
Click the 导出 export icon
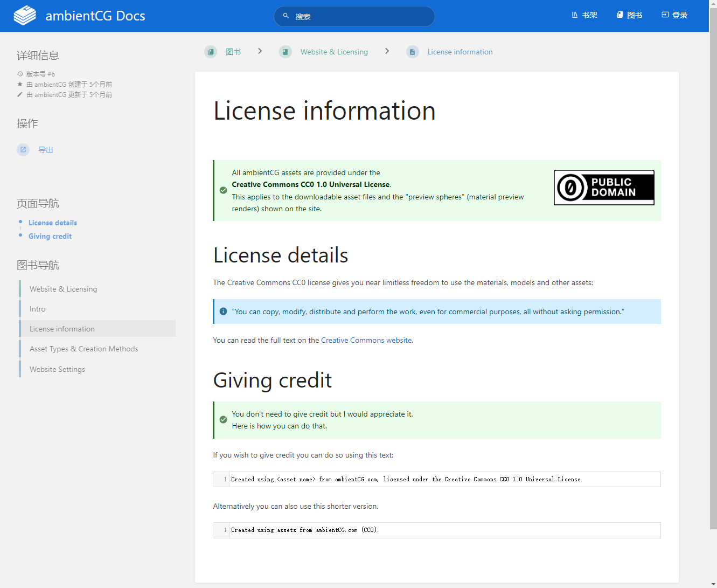(x=23, y=150)
